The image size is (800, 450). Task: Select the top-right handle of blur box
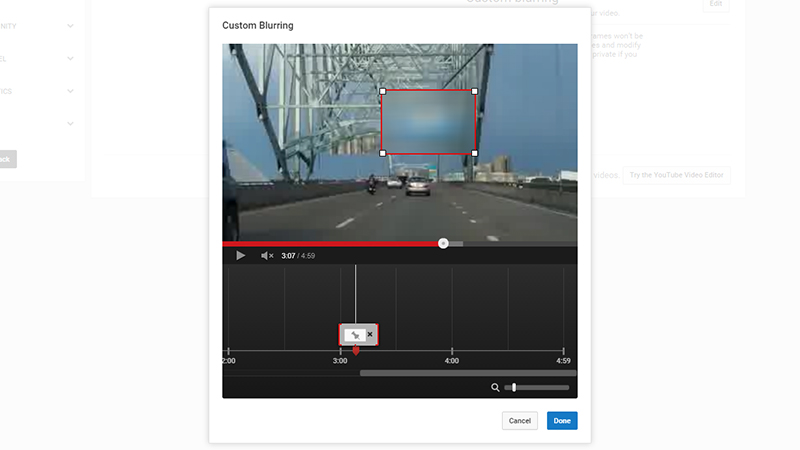point(474,91)
